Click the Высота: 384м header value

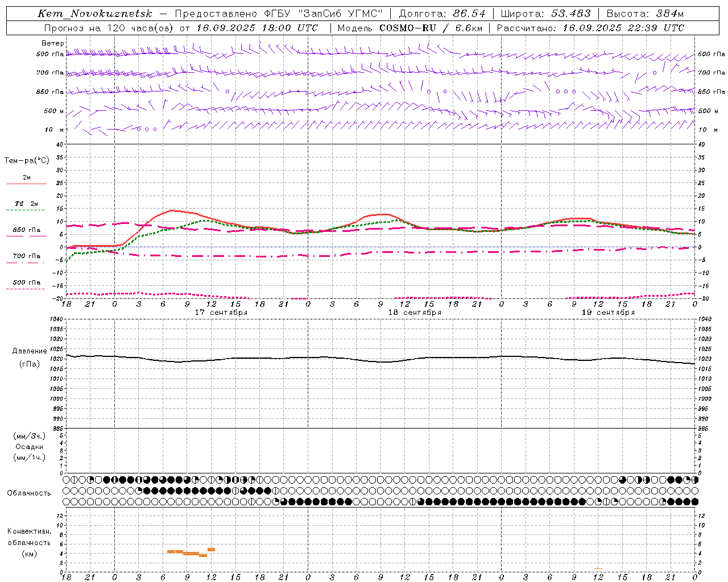tap(645, 14)
